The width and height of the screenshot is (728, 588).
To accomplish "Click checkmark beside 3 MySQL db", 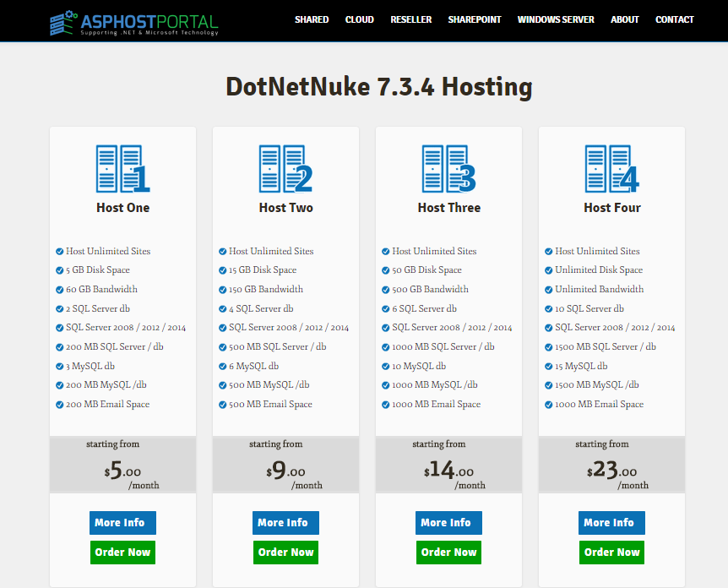I will [x=59, y=367].
